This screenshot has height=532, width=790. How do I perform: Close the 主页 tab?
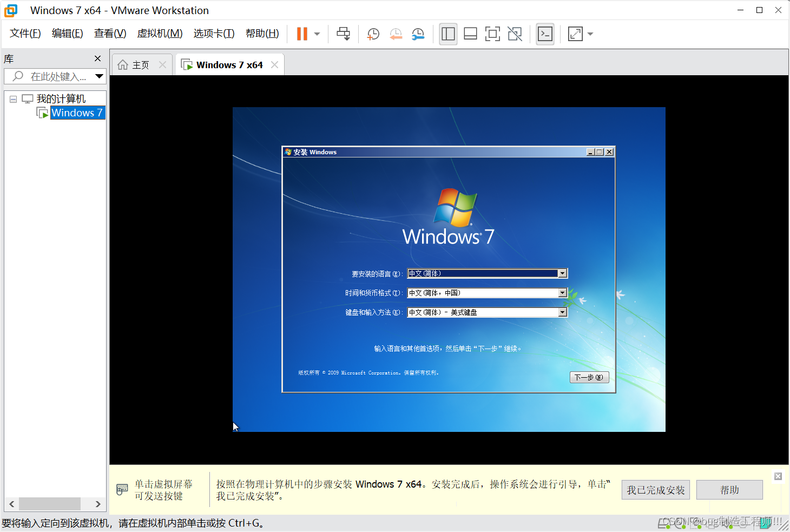pyautogui.click(x=162, y=65)
